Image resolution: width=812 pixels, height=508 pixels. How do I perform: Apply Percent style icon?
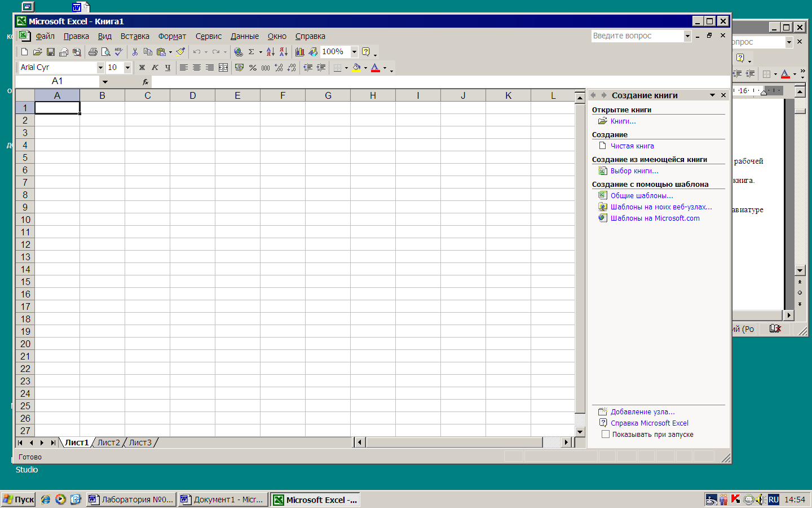click(x=253, y=68)
